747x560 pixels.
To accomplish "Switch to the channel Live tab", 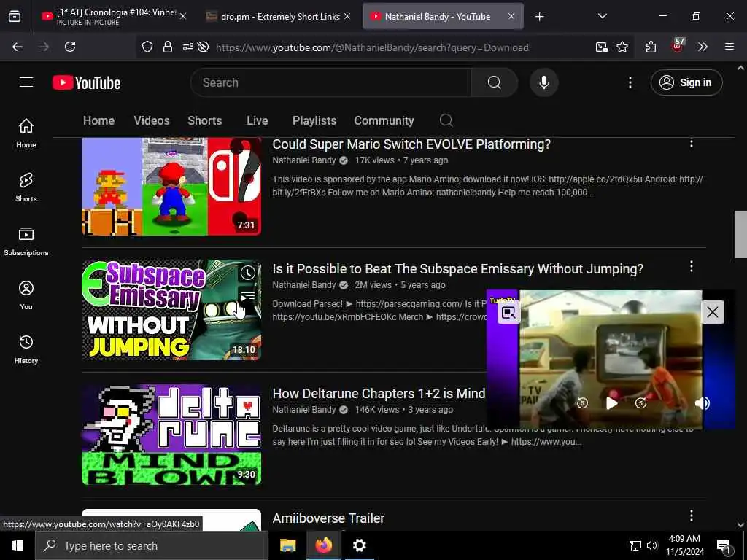I will 258,120.
